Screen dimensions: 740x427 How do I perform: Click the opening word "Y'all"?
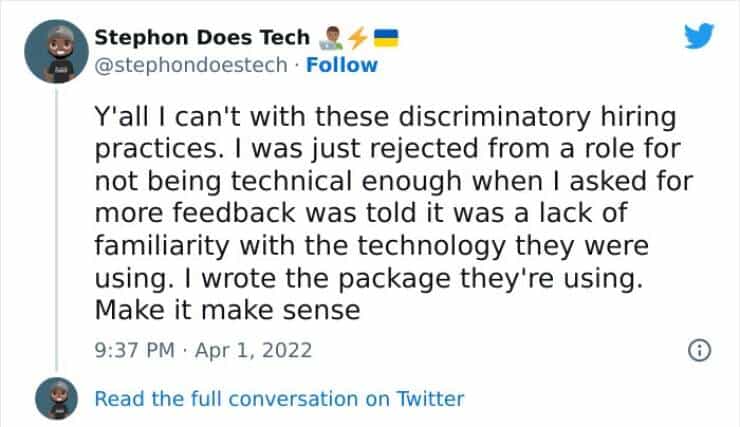pos(121,118)
